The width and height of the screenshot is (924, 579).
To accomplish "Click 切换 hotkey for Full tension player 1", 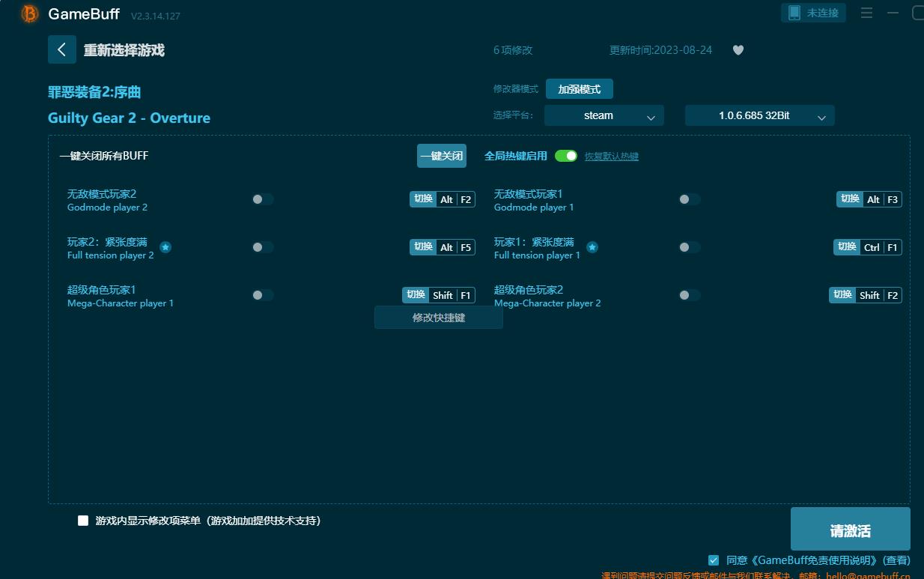I will click(848, 247).
